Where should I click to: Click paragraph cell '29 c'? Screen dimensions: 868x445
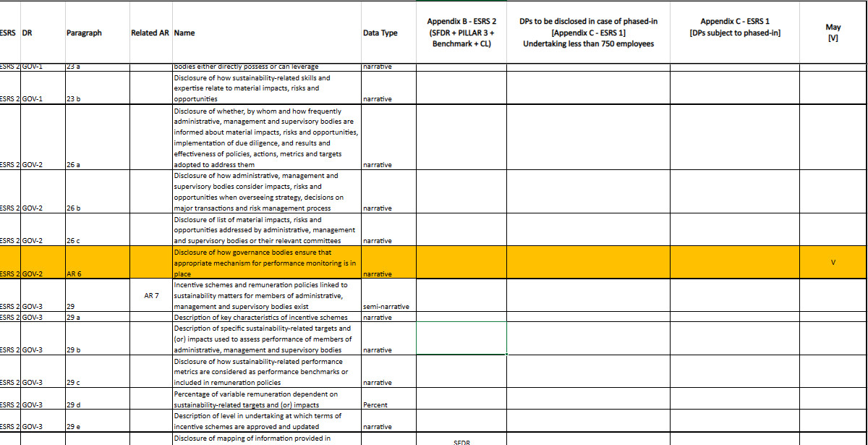pos(96,371)
